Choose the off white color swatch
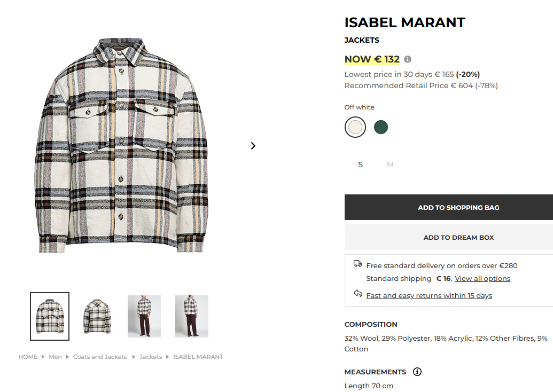The height and width of the screenshot is (392, 553). [x=355, y=127]
